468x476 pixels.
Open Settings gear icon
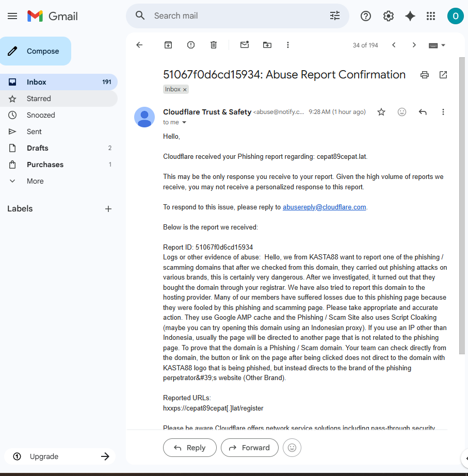coord(388,16)
